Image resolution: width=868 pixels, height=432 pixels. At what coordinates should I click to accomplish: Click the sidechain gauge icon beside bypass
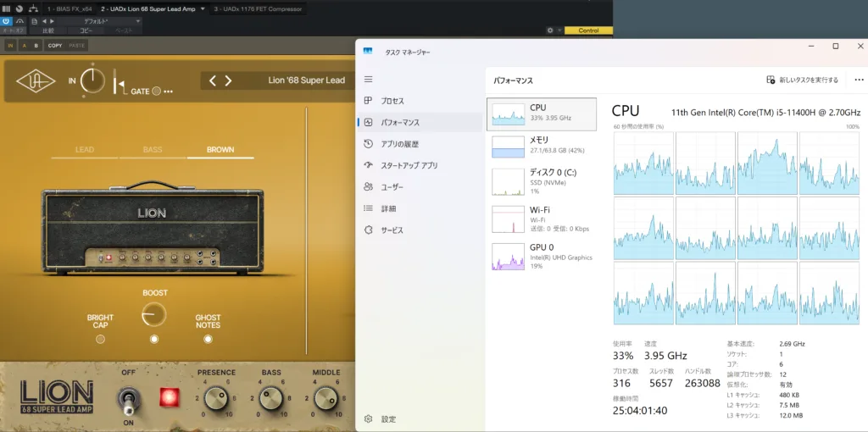click(19, 21)
